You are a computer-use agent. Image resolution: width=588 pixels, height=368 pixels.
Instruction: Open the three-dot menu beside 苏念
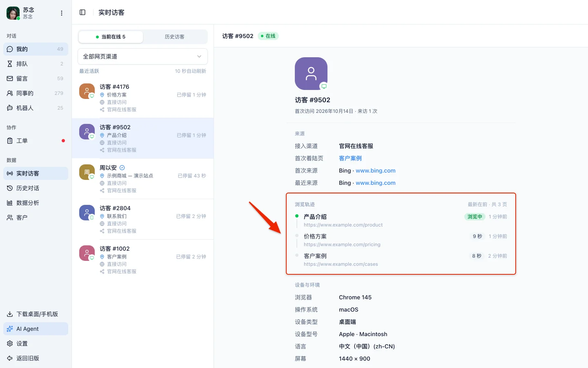coord(62,13)
